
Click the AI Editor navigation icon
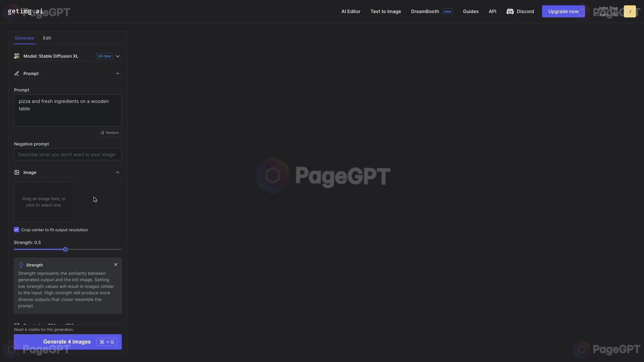(x=350, y=11)
